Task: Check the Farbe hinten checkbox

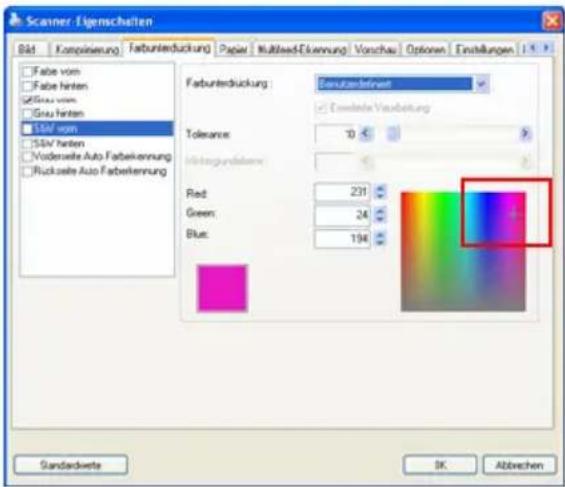Action: point(27,86)
